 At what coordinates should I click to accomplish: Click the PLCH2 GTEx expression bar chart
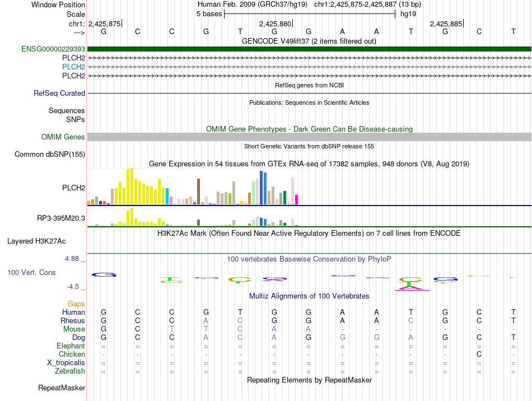pyautogui.click(x=193, y=186)
